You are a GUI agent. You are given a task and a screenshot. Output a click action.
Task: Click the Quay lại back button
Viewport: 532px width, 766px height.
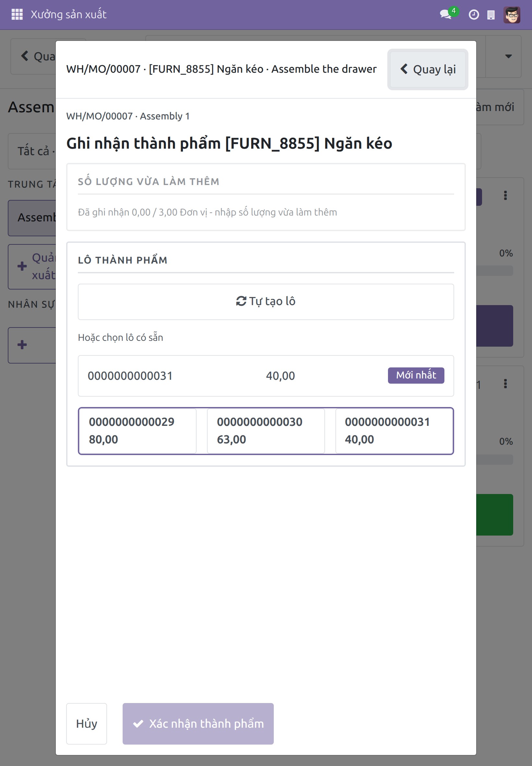[x=428, y=69]
